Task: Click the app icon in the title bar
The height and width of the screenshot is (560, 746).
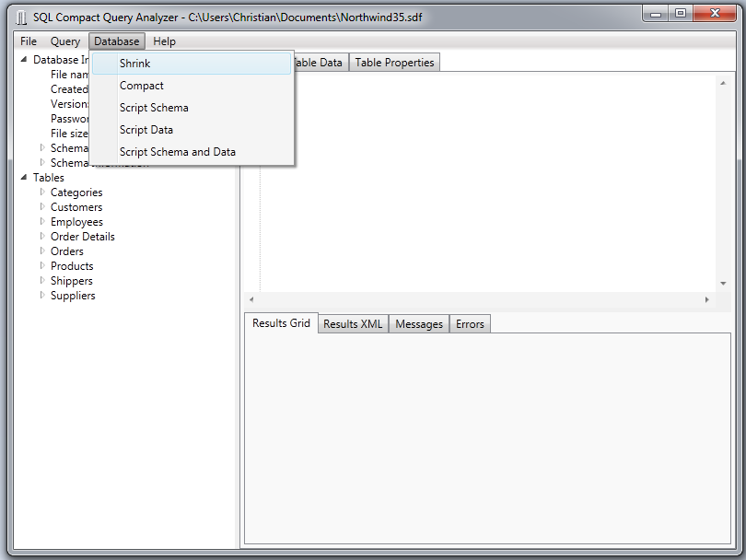Action: (21, 17)
